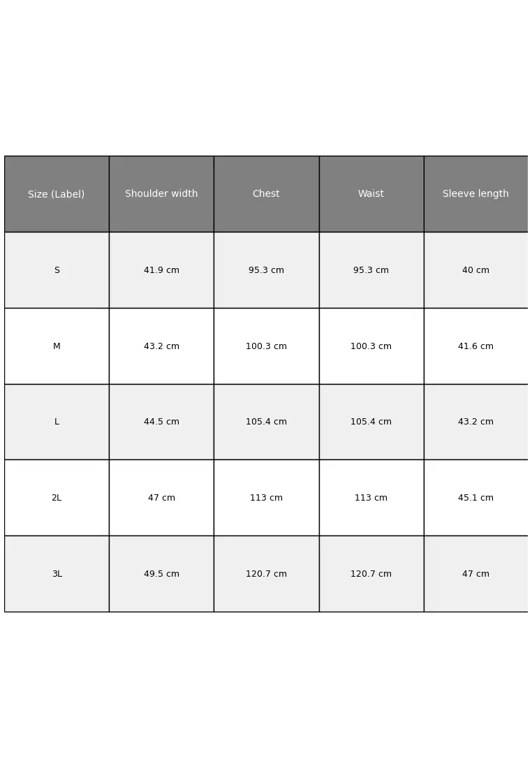Click the 2L size label cell

pos(57,498)
